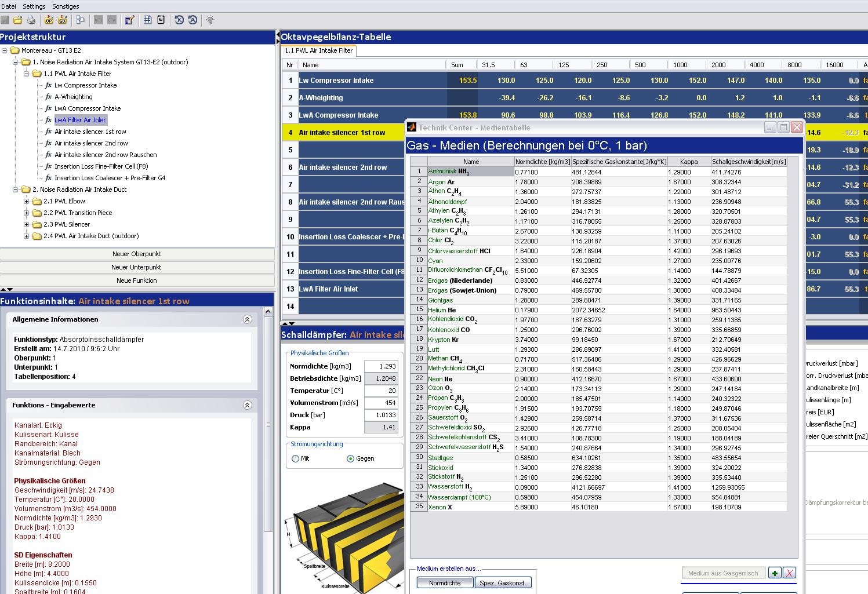The width and height of the screenshot is (868, 594).
Task: Click the notepad toolbar icon
Action: (x=161, y=20)
